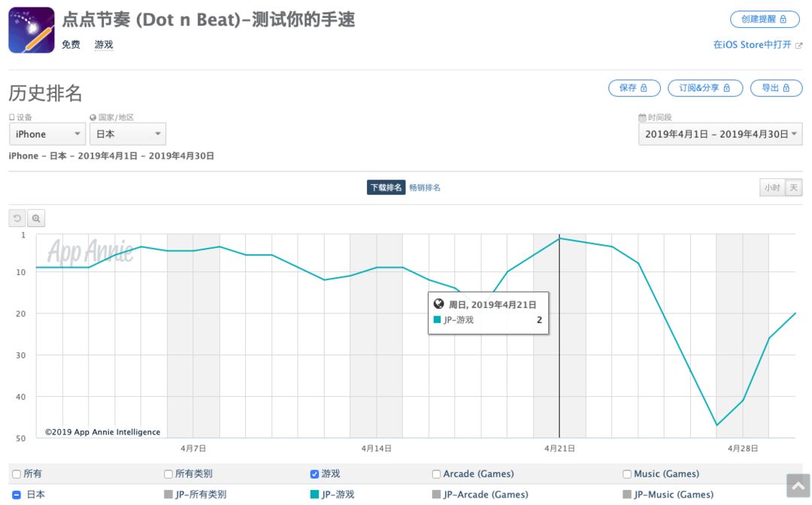Open the date range dropdown
Image resolution: width=812 pixels, height=505 pixels.
tap(720, 134)
